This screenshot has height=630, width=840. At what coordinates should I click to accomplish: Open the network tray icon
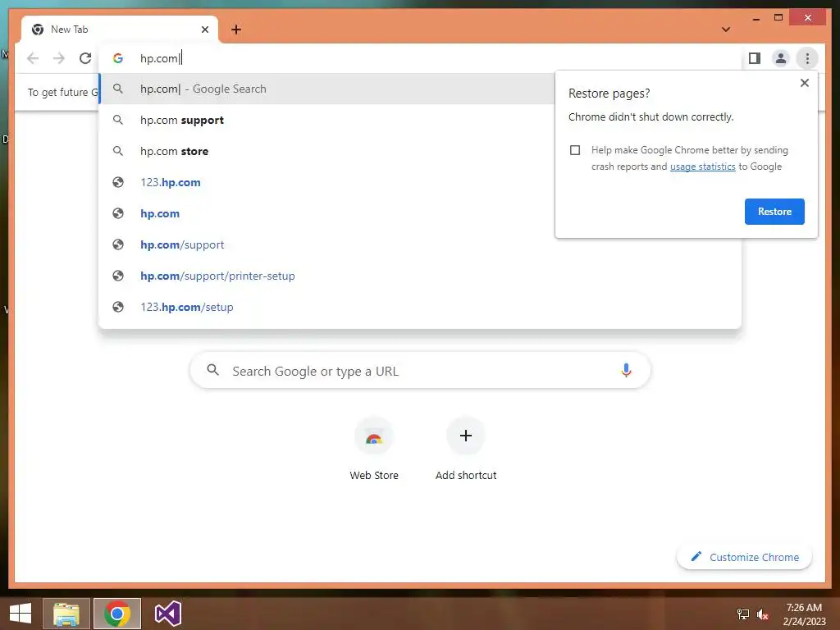pyautogui.click(x=742, y=614)
